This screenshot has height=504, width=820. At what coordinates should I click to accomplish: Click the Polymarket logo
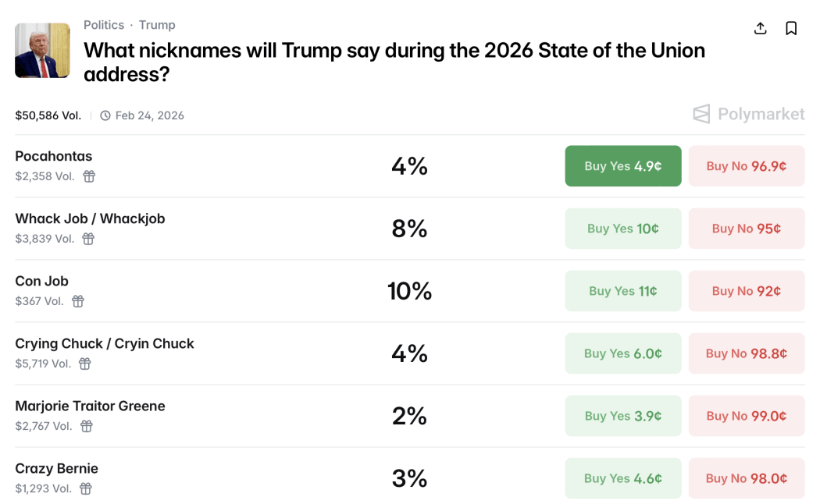[748, 114]
